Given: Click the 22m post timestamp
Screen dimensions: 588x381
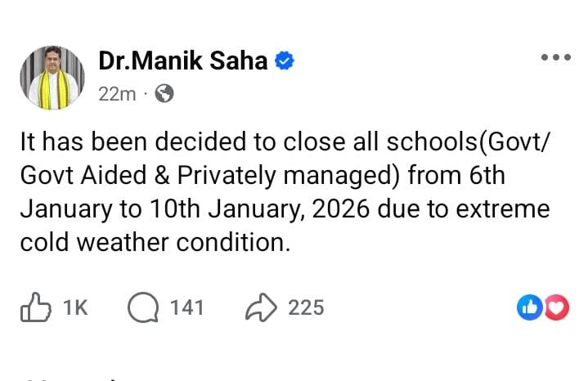Looking at the screenshot, I should pyautogui.click(x=116, y=94).
